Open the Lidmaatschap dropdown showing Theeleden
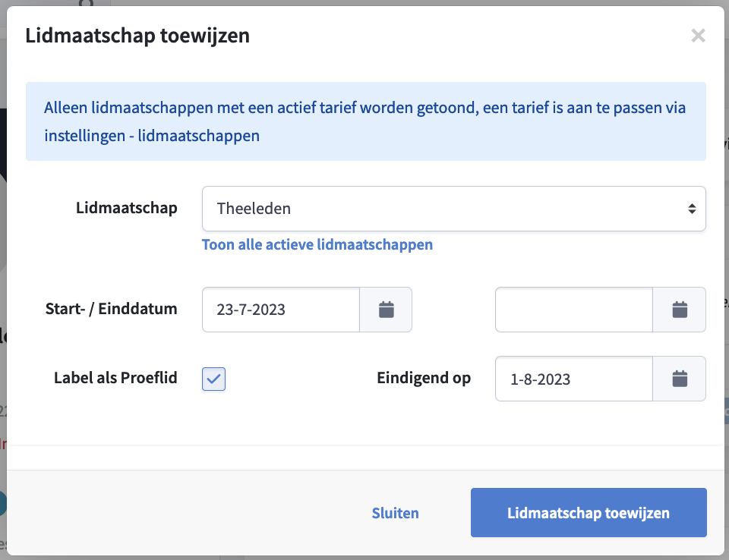 tap(454, 209)
